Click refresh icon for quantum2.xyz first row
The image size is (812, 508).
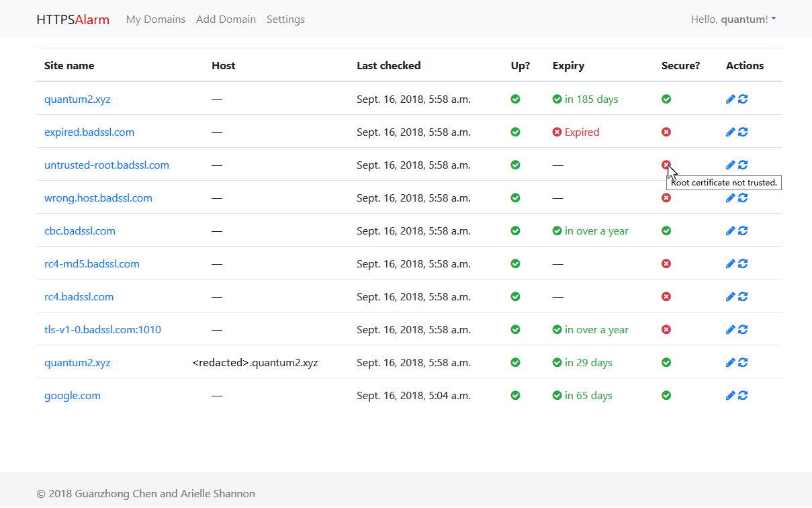pos(743,99)
